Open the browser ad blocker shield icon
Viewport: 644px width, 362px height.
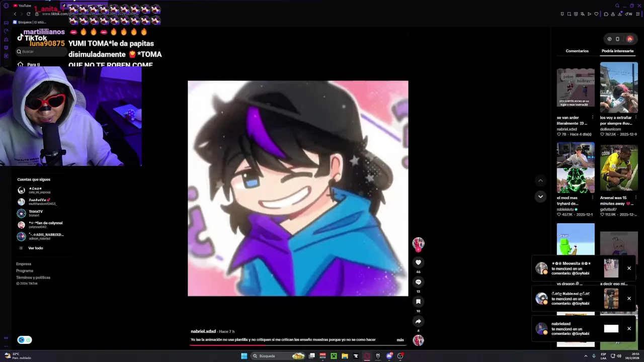[x=576, y=14]
